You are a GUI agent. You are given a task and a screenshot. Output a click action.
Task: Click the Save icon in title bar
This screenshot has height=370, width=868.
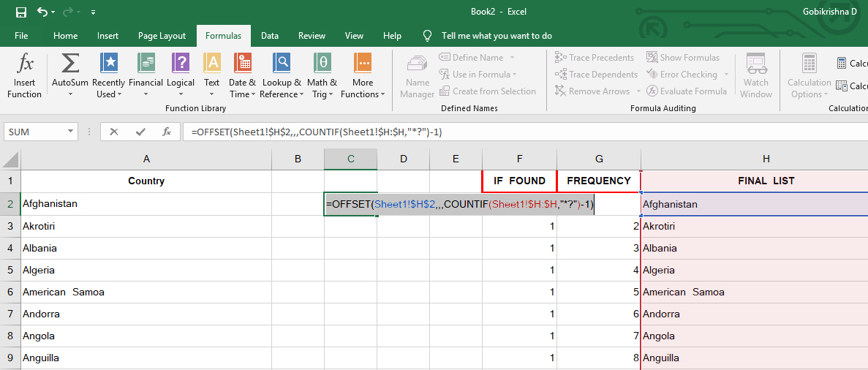[21, 12]
